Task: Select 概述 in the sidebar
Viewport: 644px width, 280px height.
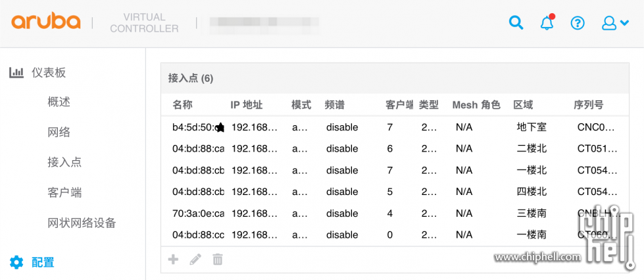Action: (x=59, y=102)
